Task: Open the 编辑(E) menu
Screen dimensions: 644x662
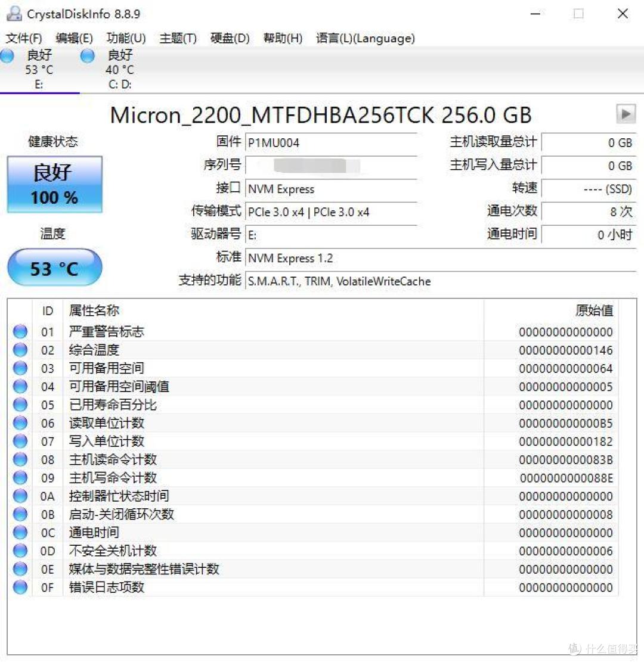Action: click(x=74, y=38)
